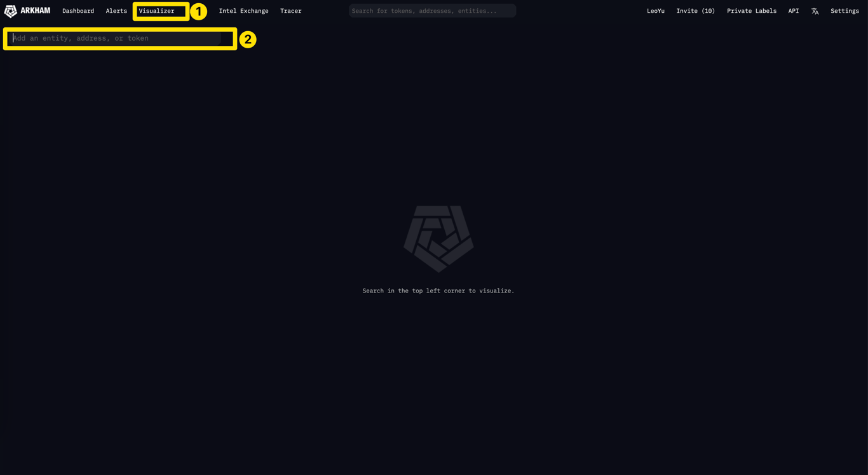Open Private Labels
The height and width of the screenshot is (475, 868).
tap(752, 11)
